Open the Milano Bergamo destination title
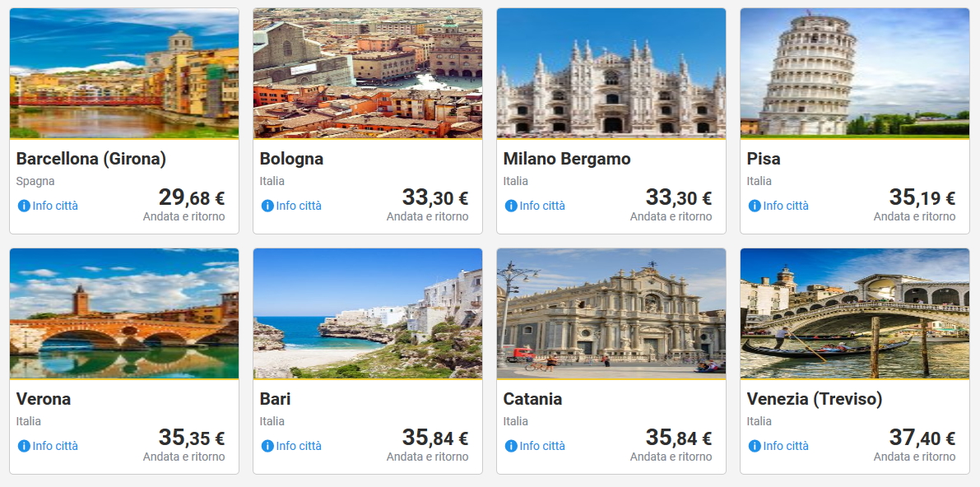 tap(567, 159)
